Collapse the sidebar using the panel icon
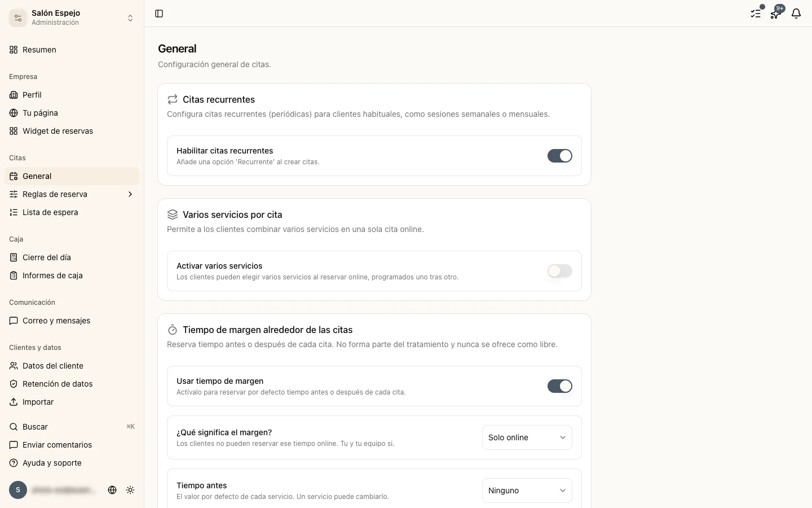Image resolution: width=812 pixels, height=508 pixels. point(159,14)
